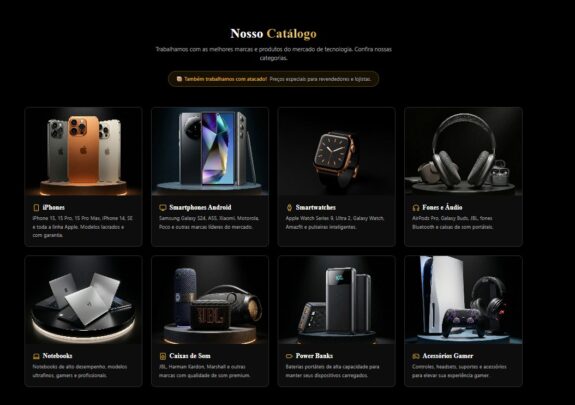Click the gamepad icon beside Acessórios Gamer
This screenshot has width=575, height=405.
(x=416, y=356)
